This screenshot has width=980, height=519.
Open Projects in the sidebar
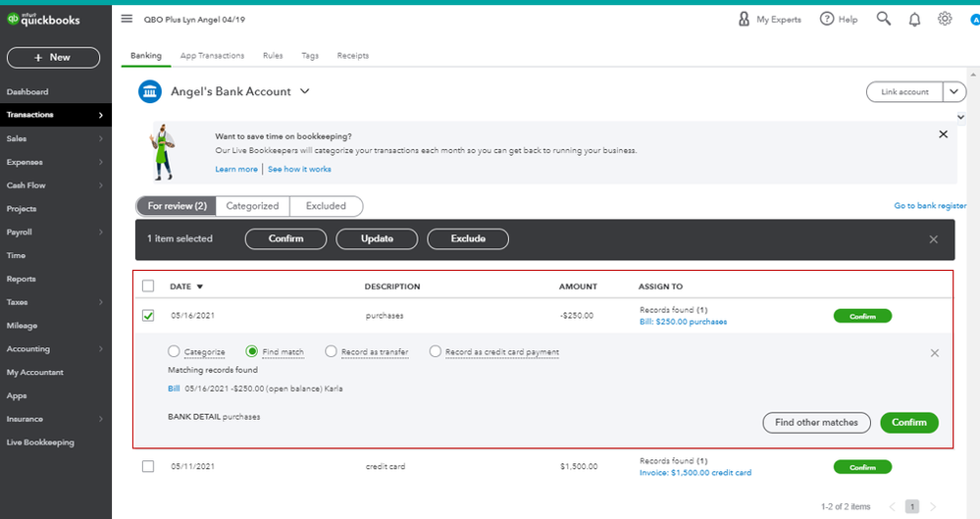22,209
